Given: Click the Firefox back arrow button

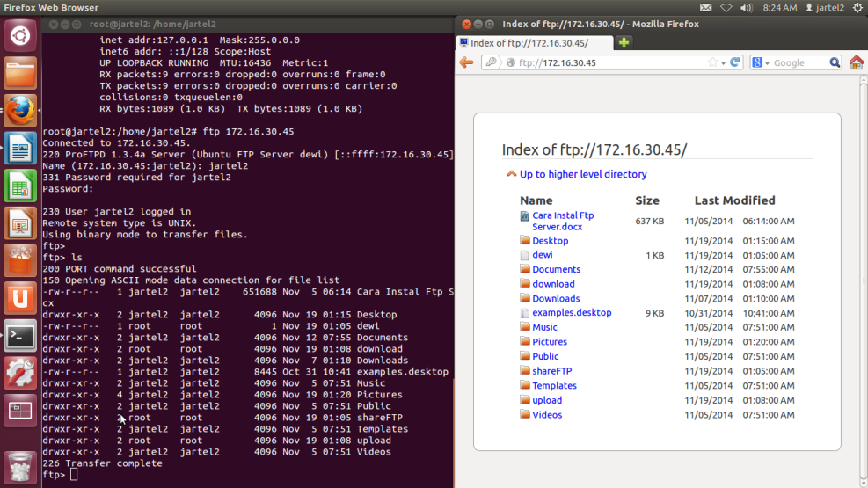Looking at the screenshot, I should coord(467,62).
